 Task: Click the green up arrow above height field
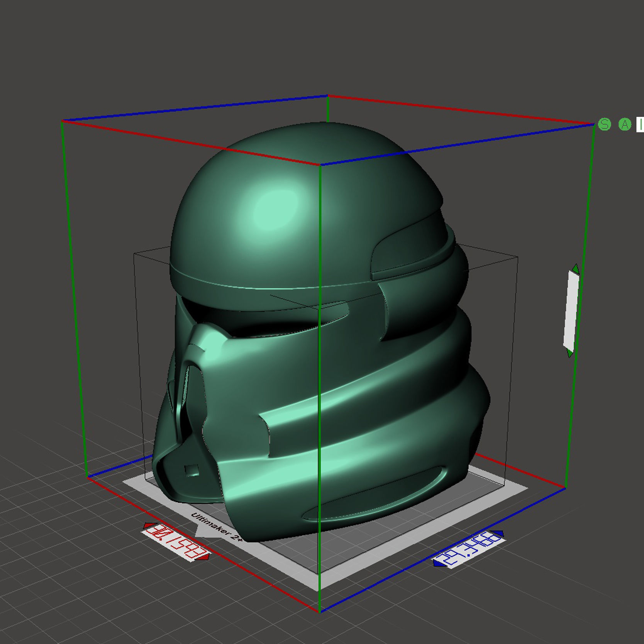tap(576, 269)
